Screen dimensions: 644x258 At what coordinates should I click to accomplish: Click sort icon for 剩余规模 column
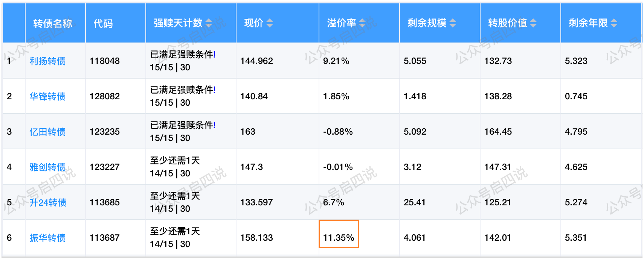453,23
